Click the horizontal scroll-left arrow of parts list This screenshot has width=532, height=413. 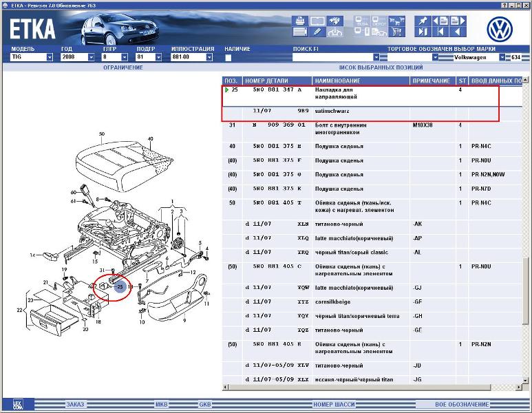[x=225, y=388]
